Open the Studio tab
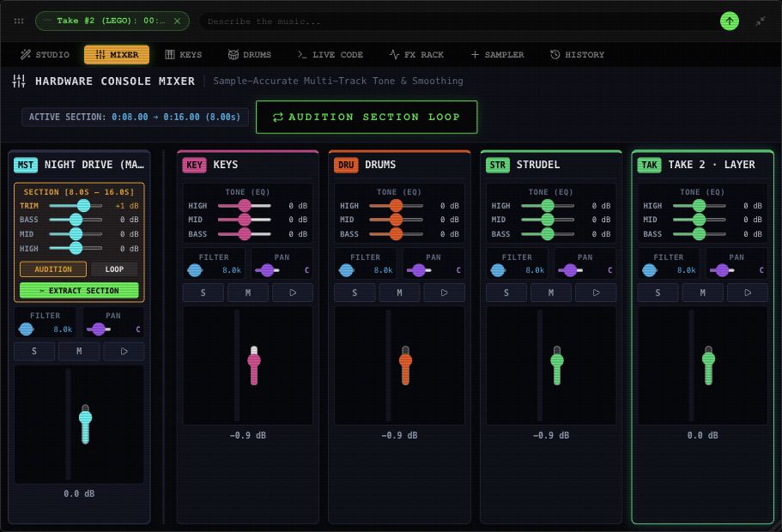This screenshot has width=782, height=532. 45,54
